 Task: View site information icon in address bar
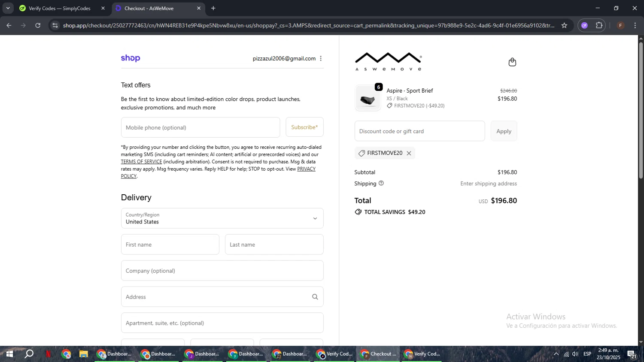pyautogui.click(x=55, y=25)
